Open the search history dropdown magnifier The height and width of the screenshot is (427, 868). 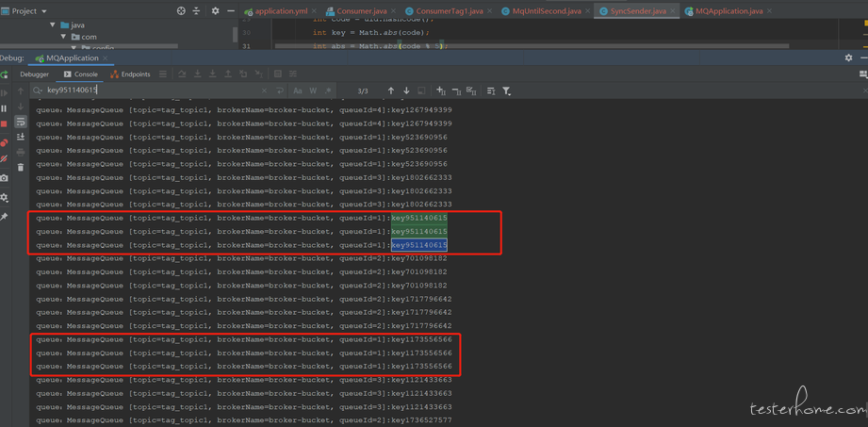38,90
